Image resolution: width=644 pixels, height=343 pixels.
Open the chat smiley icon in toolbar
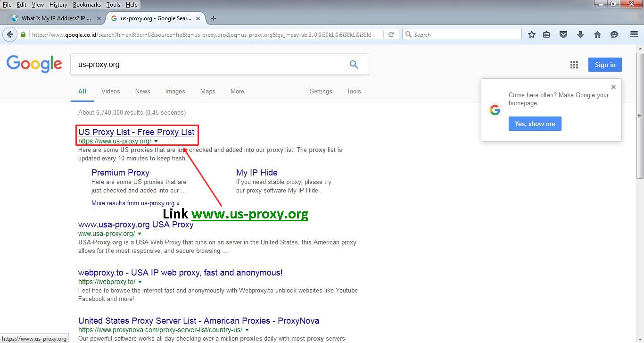click(614, 34)
